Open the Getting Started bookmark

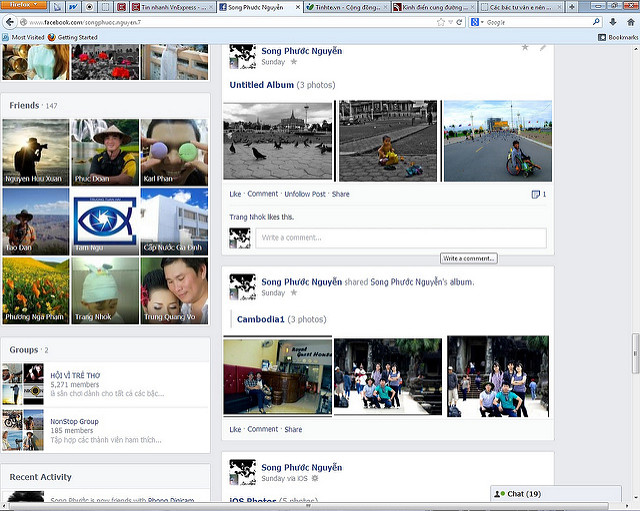73,37
